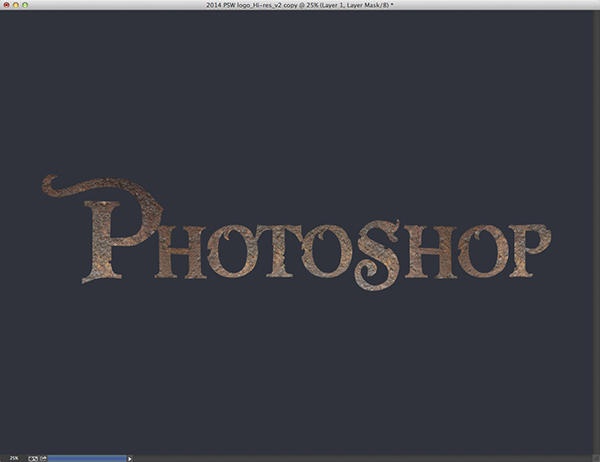Screen dimensions: 600x462
Task: Click the document title in title bar
Action: click(x=300, y=6)
